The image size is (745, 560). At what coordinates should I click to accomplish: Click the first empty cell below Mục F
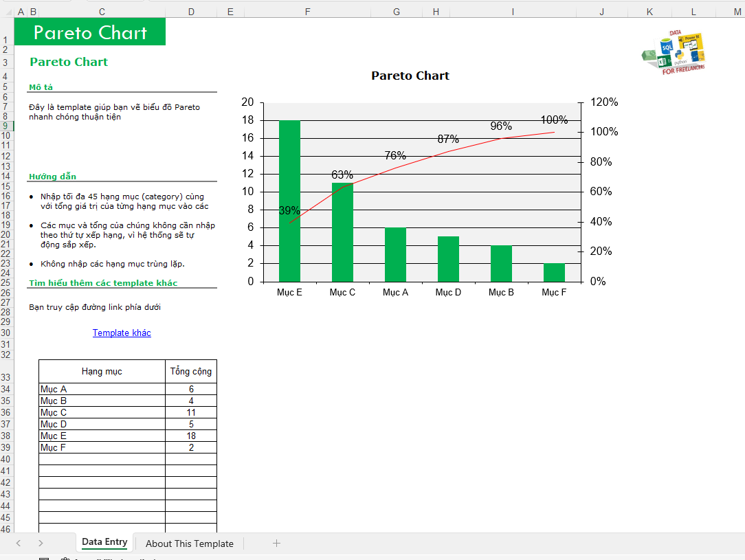pyautogui.click(x=102, y=459)
